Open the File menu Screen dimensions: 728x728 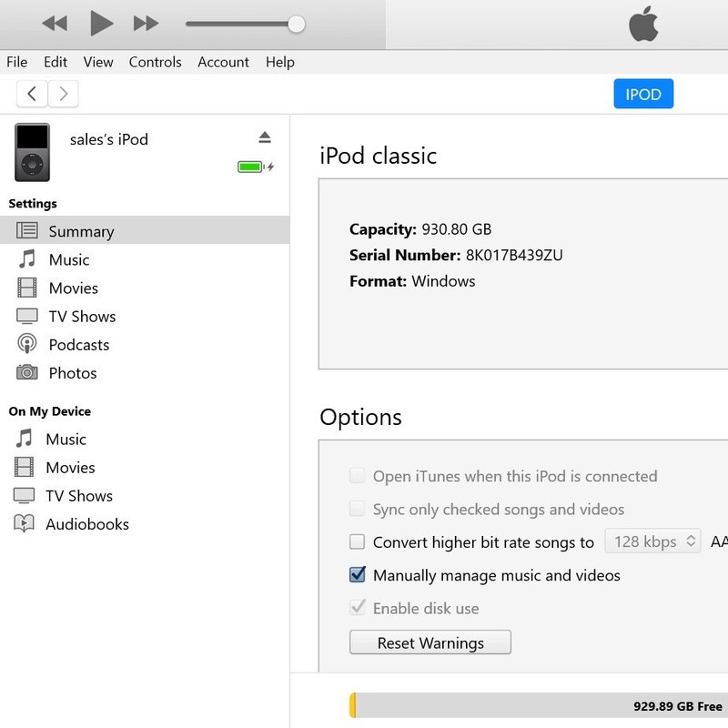pos(16,62)
